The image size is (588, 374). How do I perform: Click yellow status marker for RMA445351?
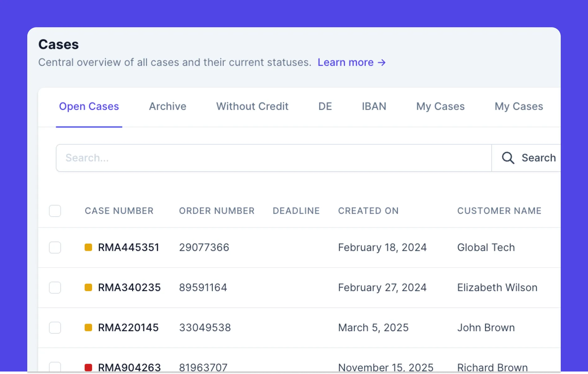(x=88, y=247)
